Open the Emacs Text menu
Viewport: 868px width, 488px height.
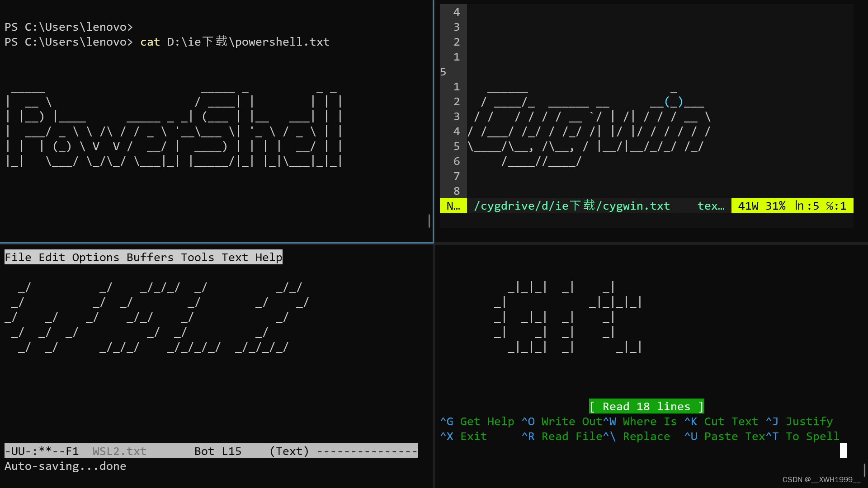(x=235, y=257)
